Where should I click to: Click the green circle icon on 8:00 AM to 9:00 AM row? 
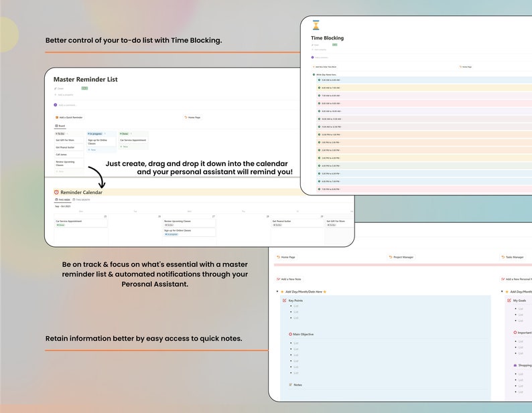[x=320, y=103]
